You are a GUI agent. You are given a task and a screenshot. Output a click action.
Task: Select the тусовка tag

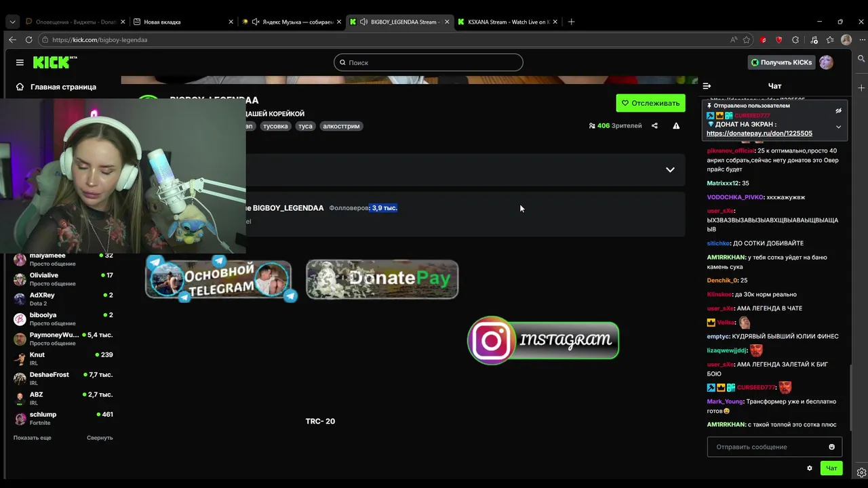click(x=275, y=126)
